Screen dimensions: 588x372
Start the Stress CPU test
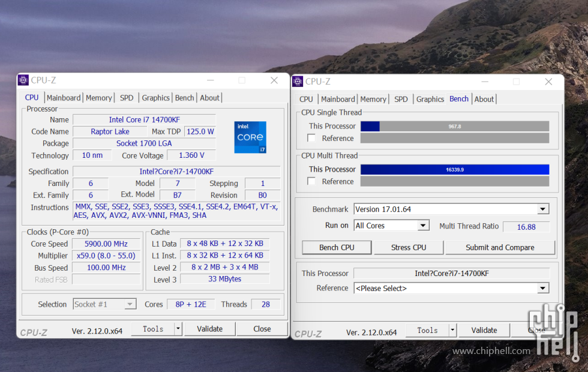[x=409, y=247]
